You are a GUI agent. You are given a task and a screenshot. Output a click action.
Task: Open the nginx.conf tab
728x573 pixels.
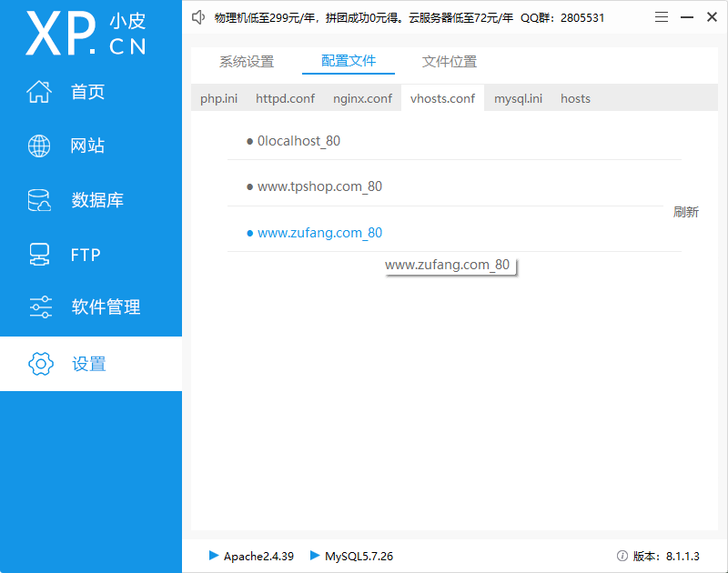pos(362,98)
